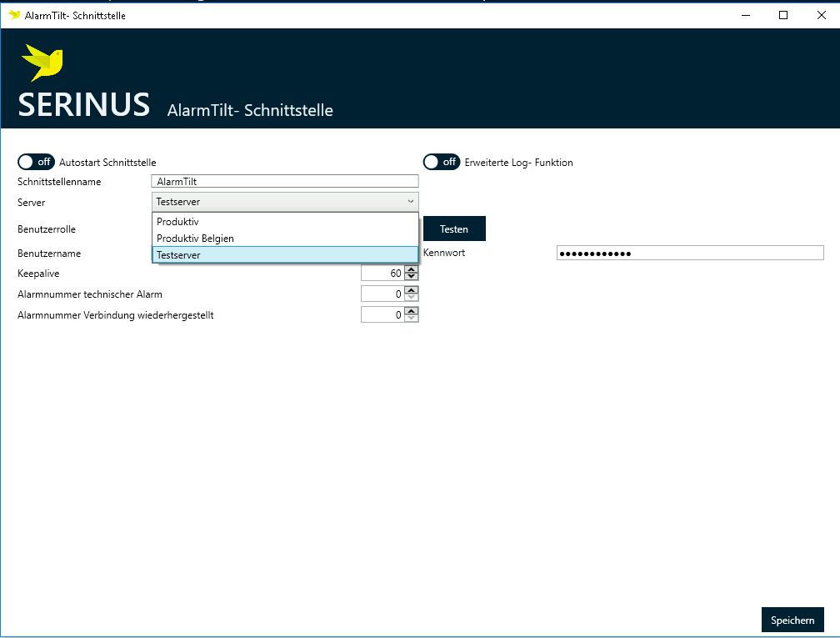
Task: Collapse the Server dropdown arrow
Action: (x=410, y=202)
